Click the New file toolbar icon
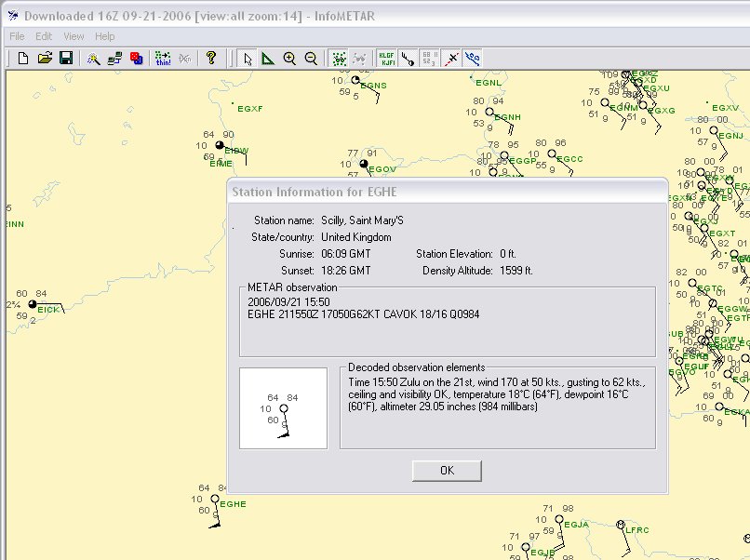750x560 pixels. (x=24, y=58)
